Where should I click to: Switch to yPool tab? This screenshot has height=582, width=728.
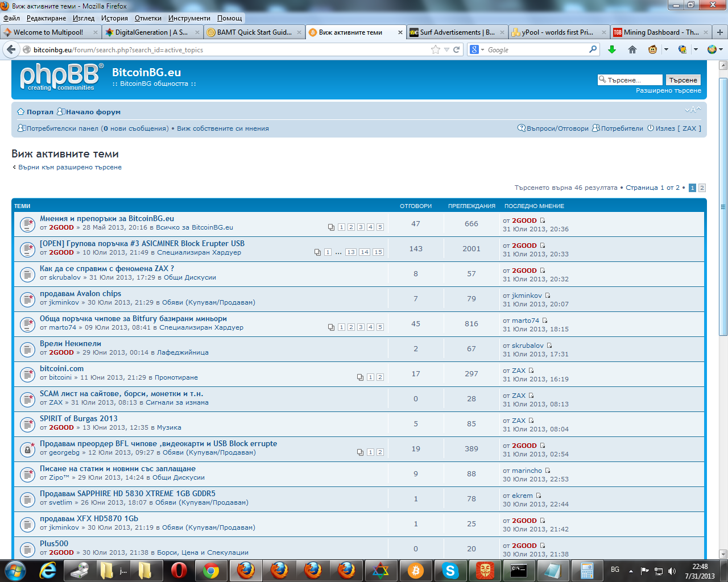[x=559, y=32]
